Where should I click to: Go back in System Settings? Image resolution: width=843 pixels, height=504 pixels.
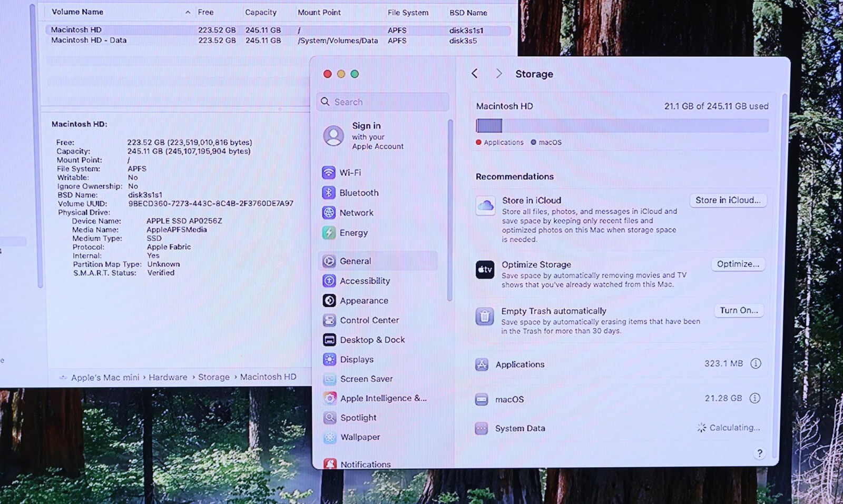[x=475, y=74]
